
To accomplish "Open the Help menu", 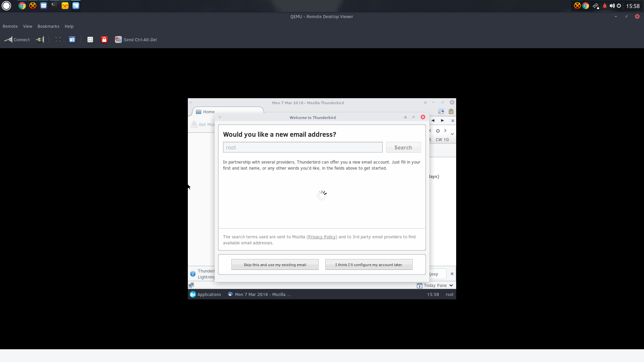I will tap(69, 26).
